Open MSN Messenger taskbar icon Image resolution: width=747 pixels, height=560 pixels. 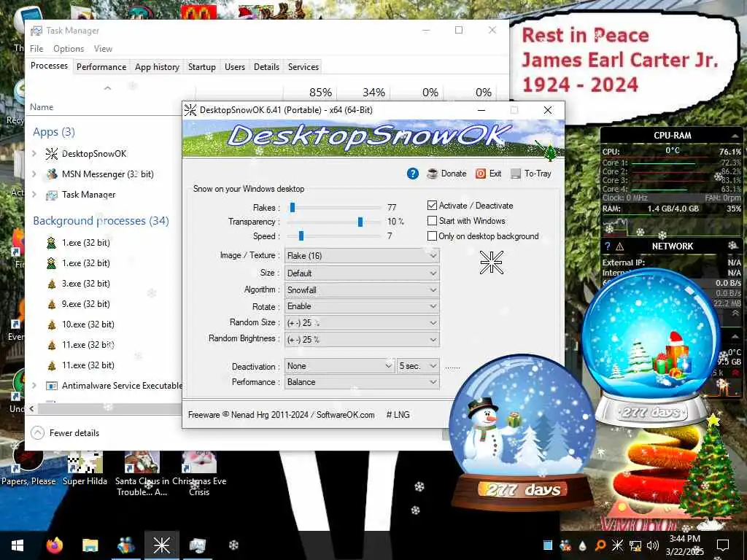coord(125,545)
